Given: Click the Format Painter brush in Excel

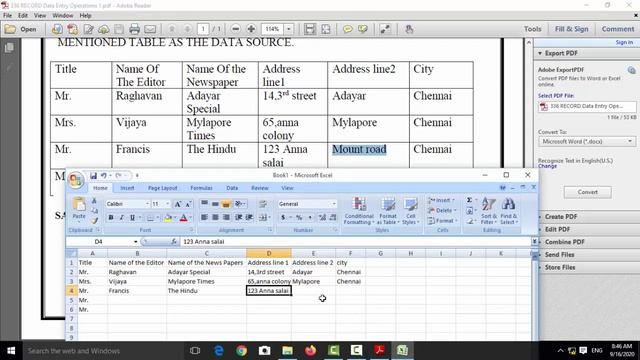Looking at the screenshot, I should pyautogui.click(x=94, y=220).
